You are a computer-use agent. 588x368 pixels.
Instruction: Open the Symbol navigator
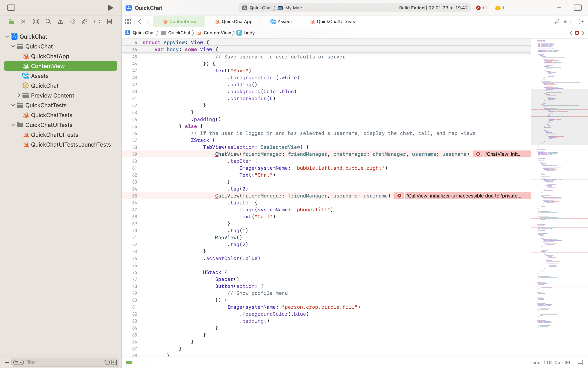click(36, 21)
